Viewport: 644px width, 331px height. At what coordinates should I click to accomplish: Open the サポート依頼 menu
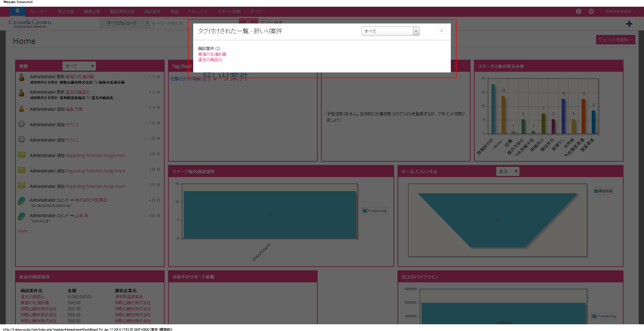pyautogui.click(x=229, y=12)
